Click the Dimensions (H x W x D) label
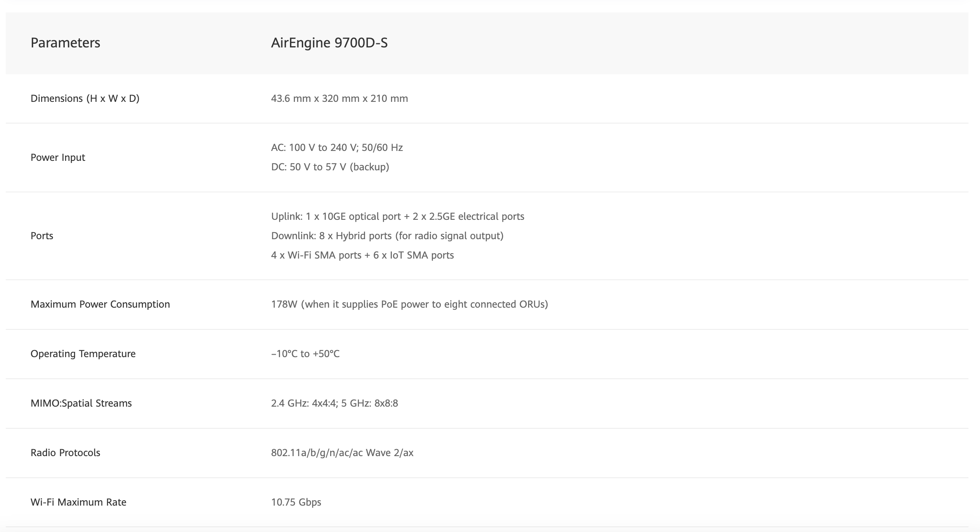This screenshot has width=980, height=532. tap(85, 99)
